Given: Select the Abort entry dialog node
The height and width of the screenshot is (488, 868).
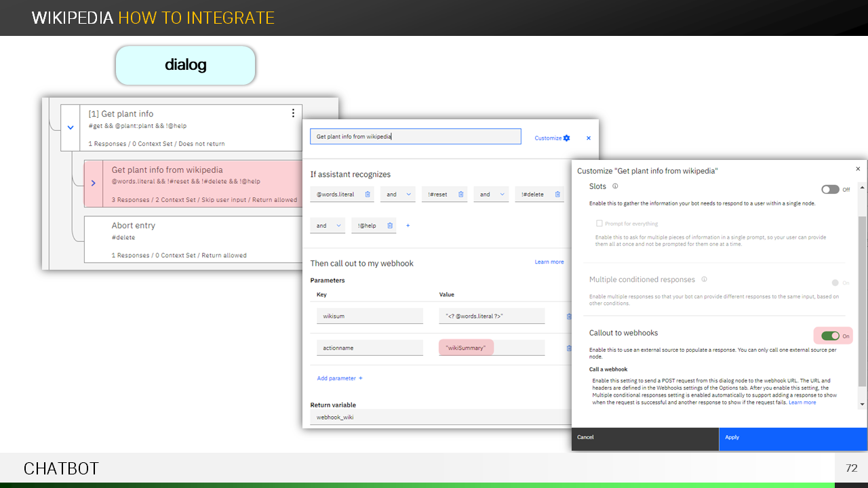Looking at the screenshot, I should (193, 239).
